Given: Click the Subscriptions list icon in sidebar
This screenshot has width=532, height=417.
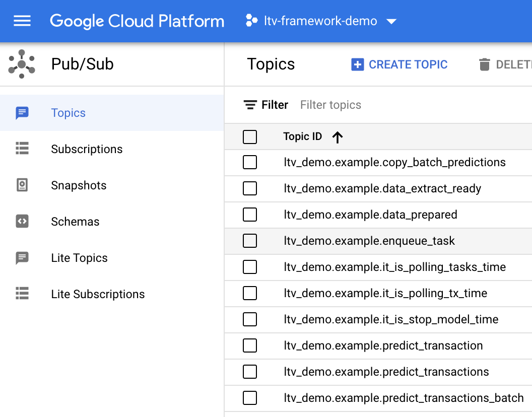Looking at the screenshot, I should click(x=22, y=148).
